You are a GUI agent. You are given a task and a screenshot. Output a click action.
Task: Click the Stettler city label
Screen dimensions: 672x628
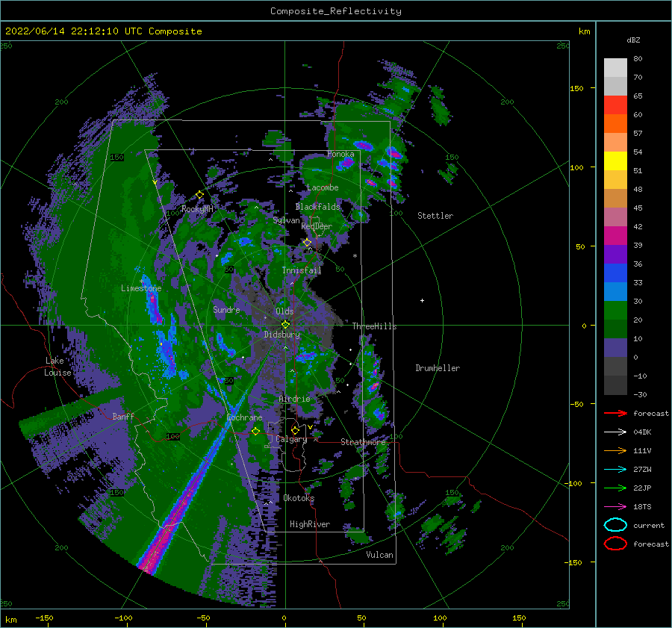pos(435,216)
